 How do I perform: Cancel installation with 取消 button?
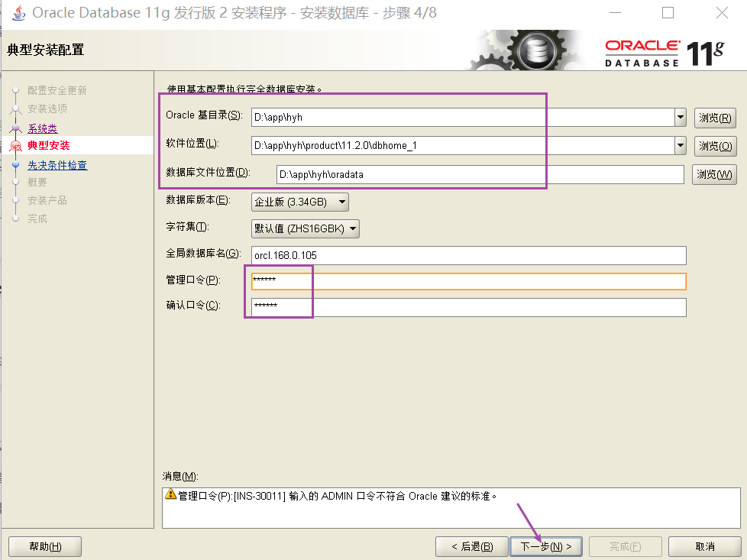[704, 546]
